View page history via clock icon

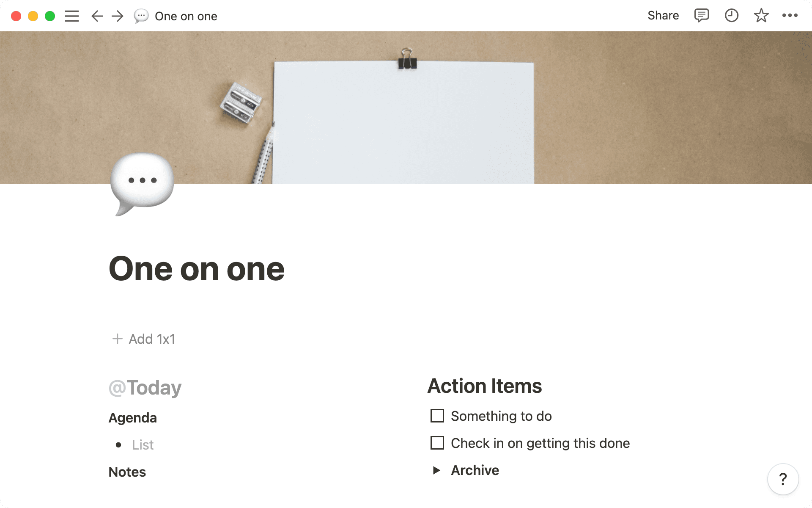(x=731, y=16)
